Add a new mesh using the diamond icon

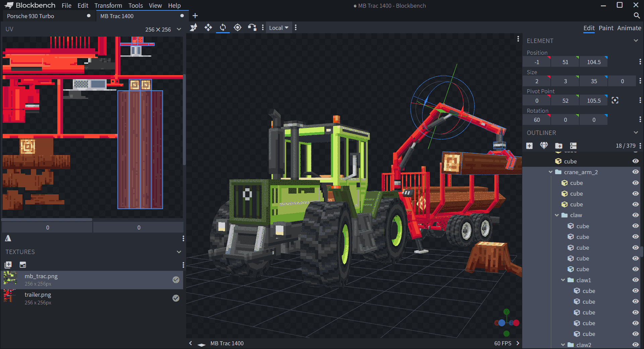pyautogui.click(x=544, y=146)
